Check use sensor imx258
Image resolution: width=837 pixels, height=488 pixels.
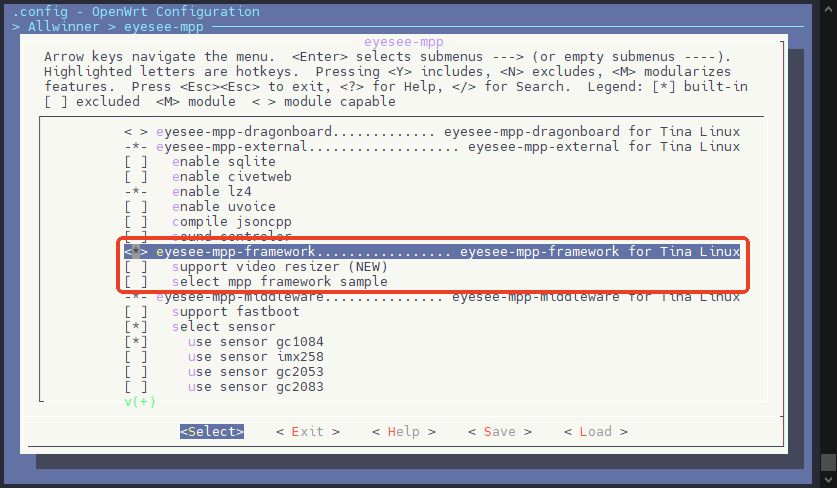(x=136, y=357)
